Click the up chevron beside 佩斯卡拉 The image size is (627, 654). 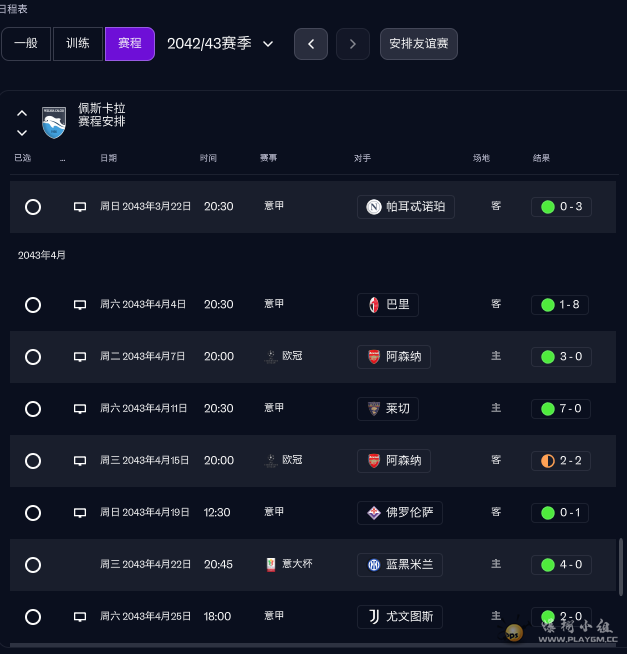[x=22, y=113]
